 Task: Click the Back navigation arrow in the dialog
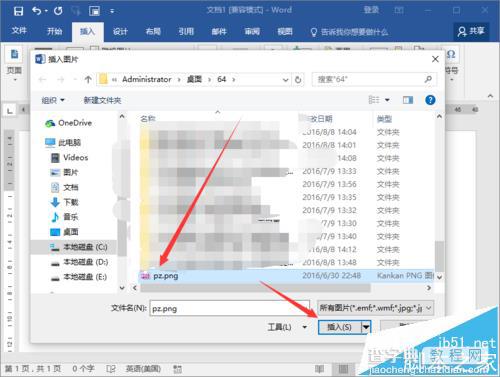point(43,80)
